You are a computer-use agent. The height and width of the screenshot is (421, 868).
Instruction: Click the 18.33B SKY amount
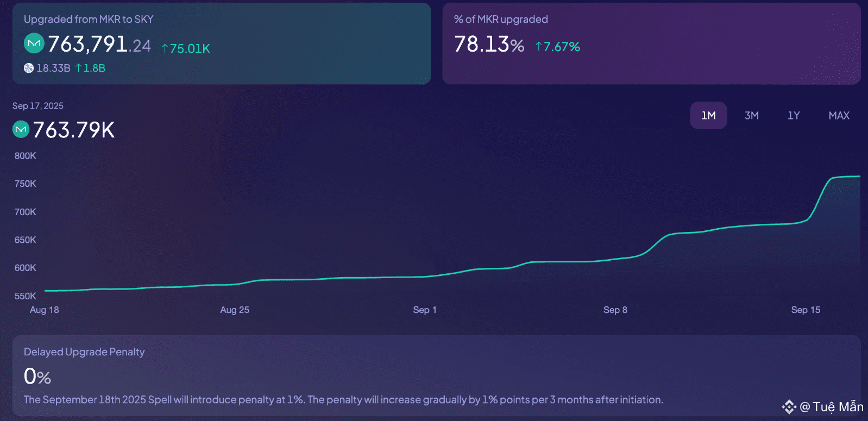(53, 68)
